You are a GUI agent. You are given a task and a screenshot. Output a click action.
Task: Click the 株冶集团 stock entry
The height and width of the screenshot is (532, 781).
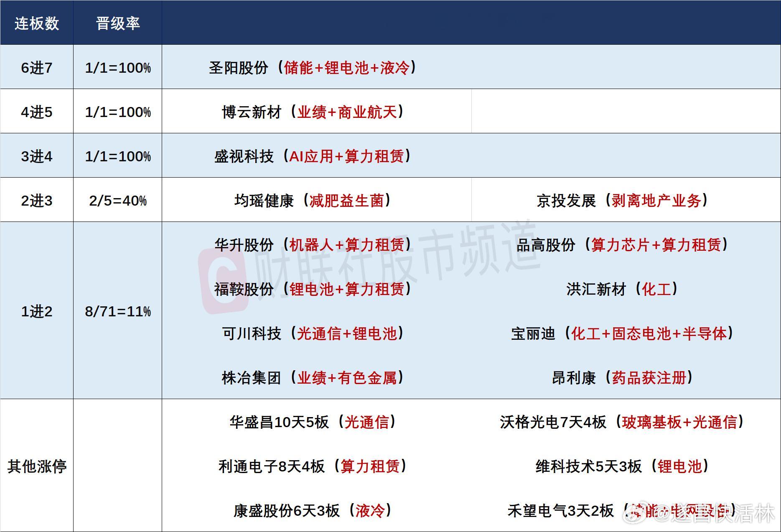tap(313, 378)
